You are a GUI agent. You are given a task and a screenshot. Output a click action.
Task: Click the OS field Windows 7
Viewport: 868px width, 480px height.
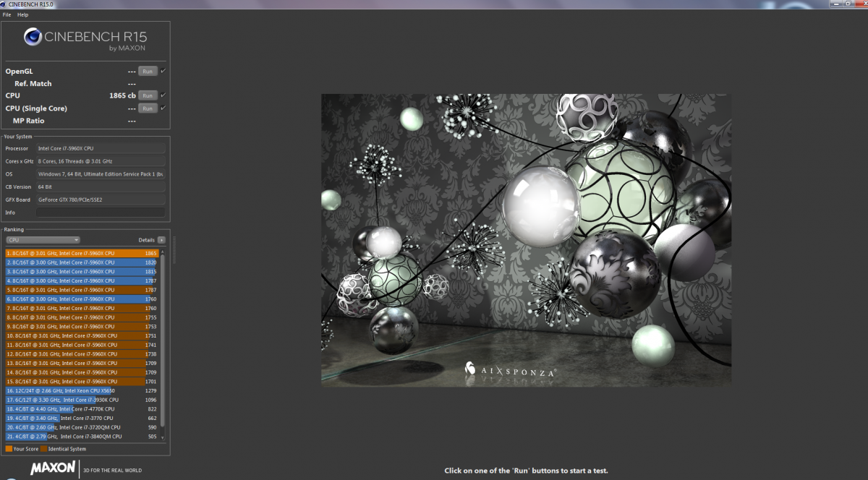tap(101, 174)
